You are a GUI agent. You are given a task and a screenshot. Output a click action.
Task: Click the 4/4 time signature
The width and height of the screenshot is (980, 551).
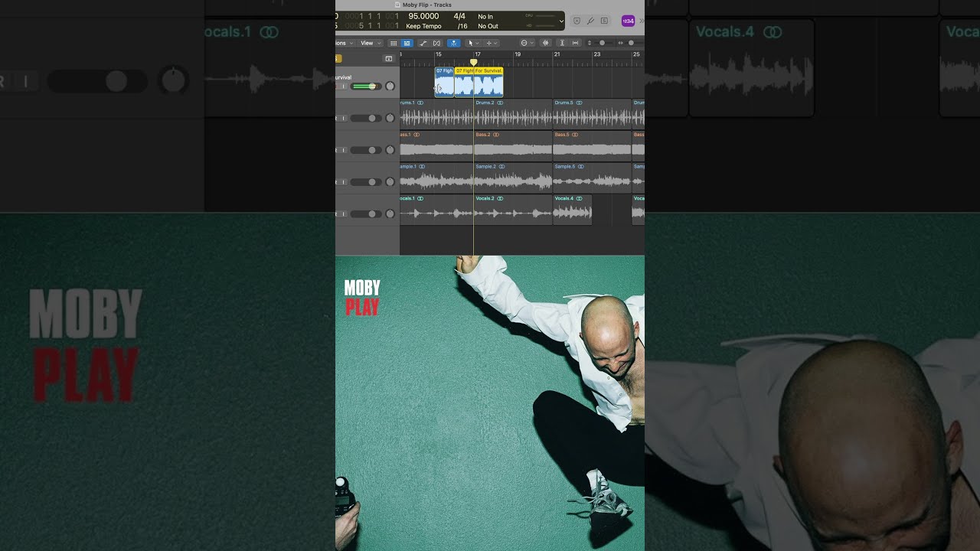[x=459, y=16]
